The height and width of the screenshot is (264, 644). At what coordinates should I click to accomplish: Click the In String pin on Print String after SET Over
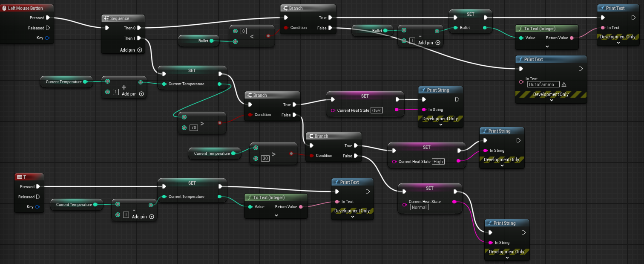(x=424, y=110)
